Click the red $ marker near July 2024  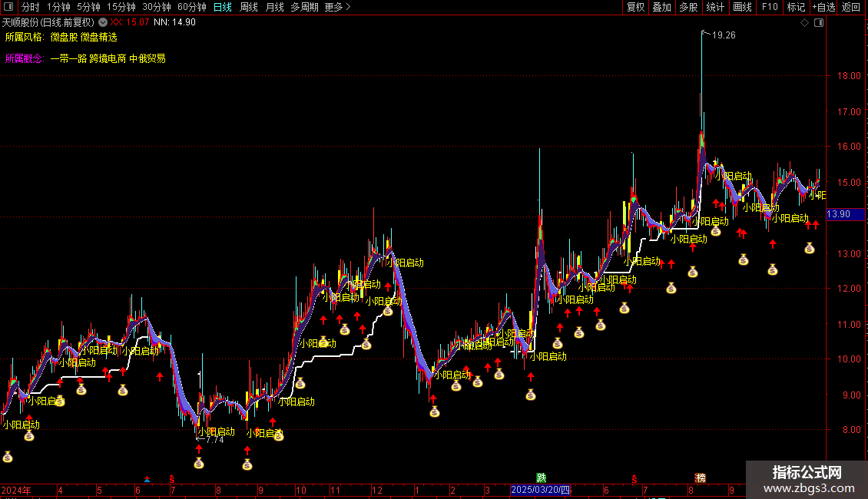point(172,479)
